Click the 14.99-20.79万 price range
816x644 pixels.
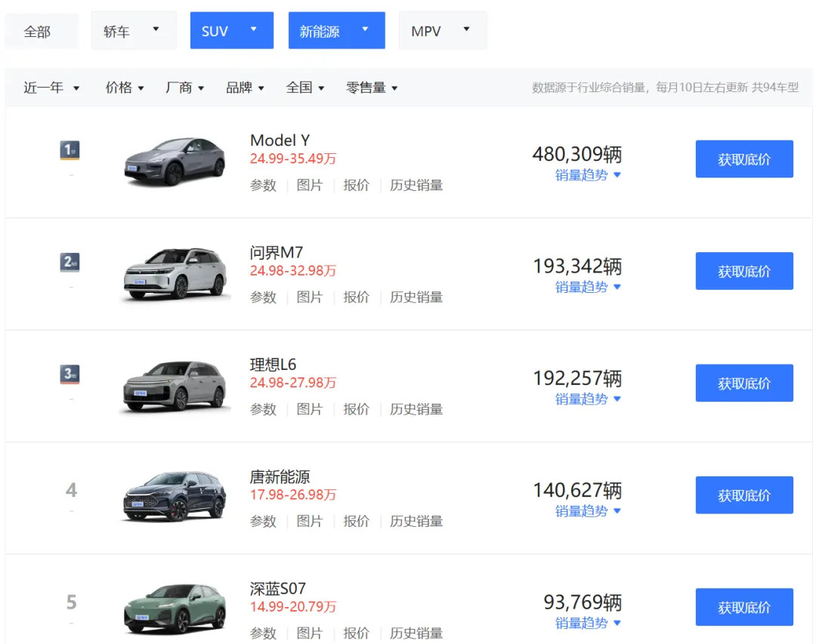(x=293, y=606)
